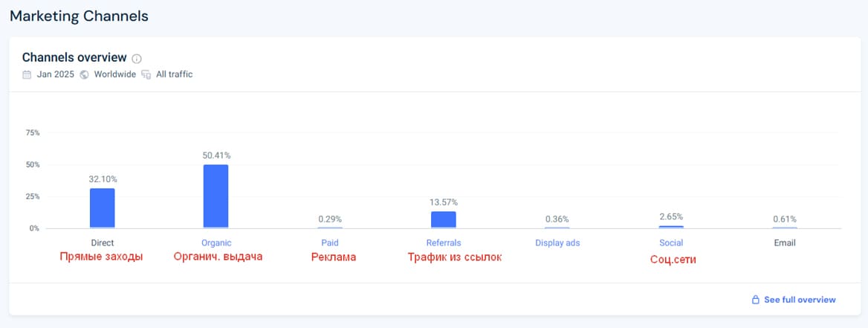Image resolution: width=868 pixels, height=328 pixels.
Task: Click the calendar icon before Jan 2025
Action: pyautogui.click(x=27, y=74)
